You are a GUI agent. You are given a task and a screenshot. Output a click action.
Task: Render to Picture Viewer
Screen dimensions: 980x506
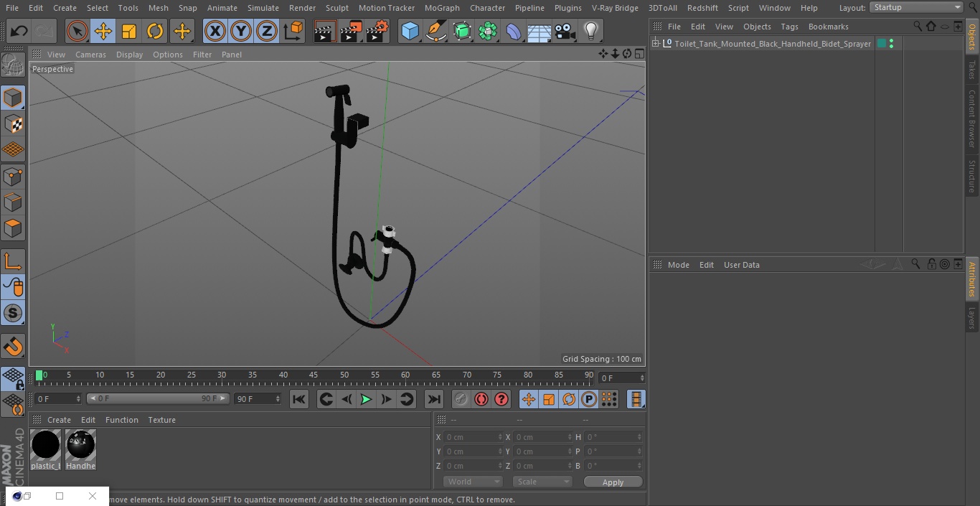click(x=351, y=31)
